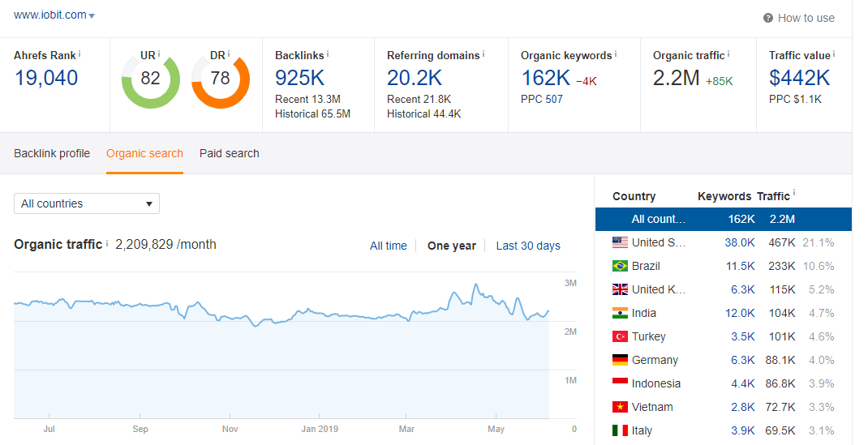The image size is (868, 445).
Task: Click Brazil's 11.5K keywords link
Action: tap(741, 266)
